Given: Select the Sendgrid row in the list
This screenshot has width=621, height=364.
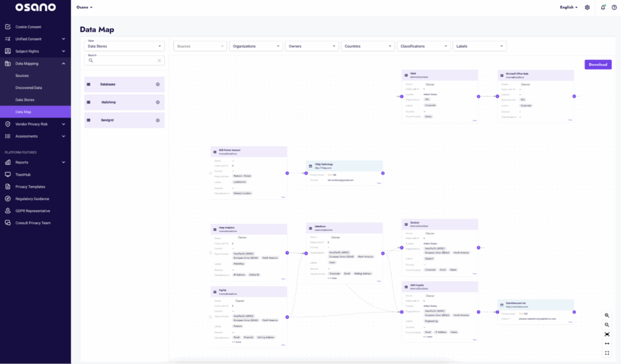Looking at the screenshot, I should [124, 121].
